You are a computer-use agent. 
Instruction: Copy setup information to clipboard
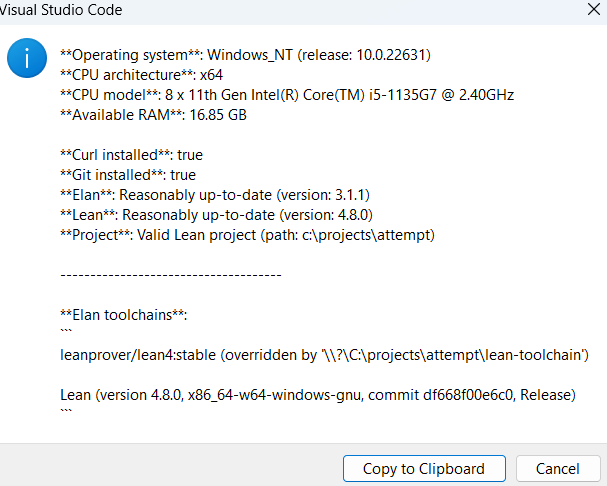click(x=424, y=469)
